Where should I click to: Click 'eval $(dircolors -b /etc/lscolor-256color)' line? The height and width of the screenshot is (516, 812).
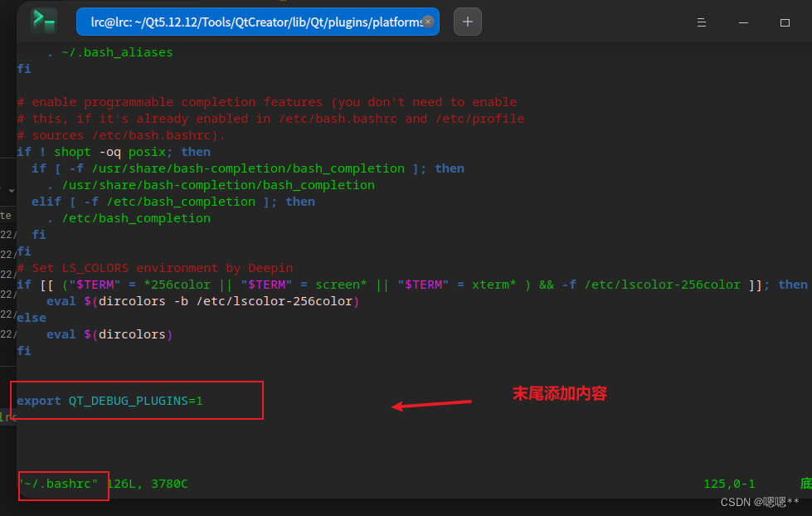coord(202,301)
